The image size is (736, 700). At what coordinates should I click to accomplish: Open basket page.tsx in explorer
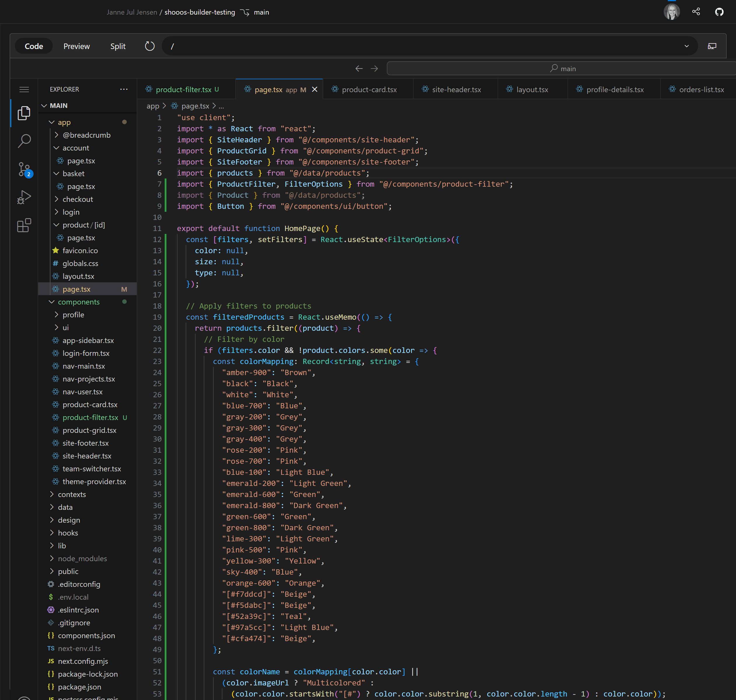click(x=81, y=186)
